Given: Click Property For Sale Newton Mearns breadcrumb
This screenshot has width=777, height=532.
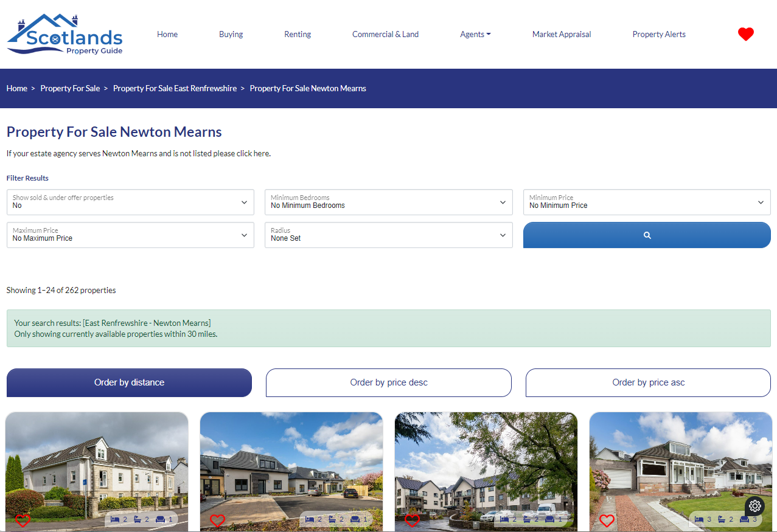Looking at the screenshot, I should tap(308, 88).
